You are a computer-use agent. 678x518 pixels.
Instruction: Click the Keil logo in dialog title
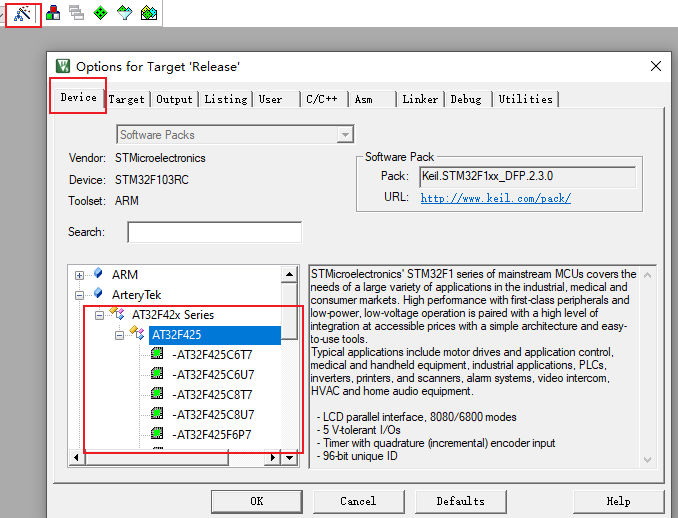(63, 66)
